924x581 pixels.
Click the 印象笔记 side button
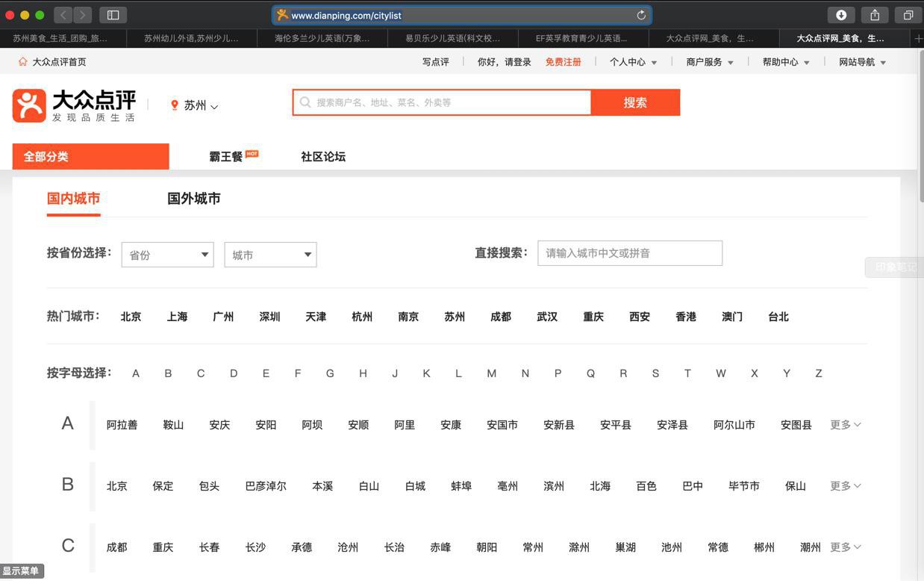(x=895, y=267)
